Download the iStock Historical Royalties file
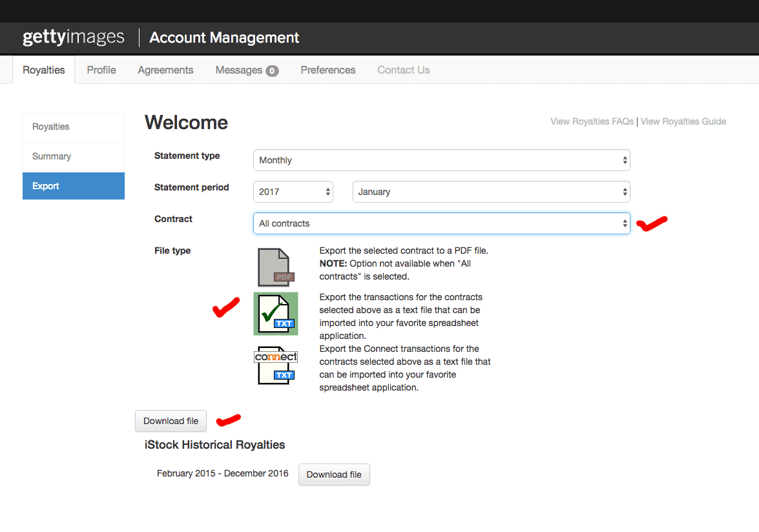Screen dimensions: 759x532 point(334,475)
